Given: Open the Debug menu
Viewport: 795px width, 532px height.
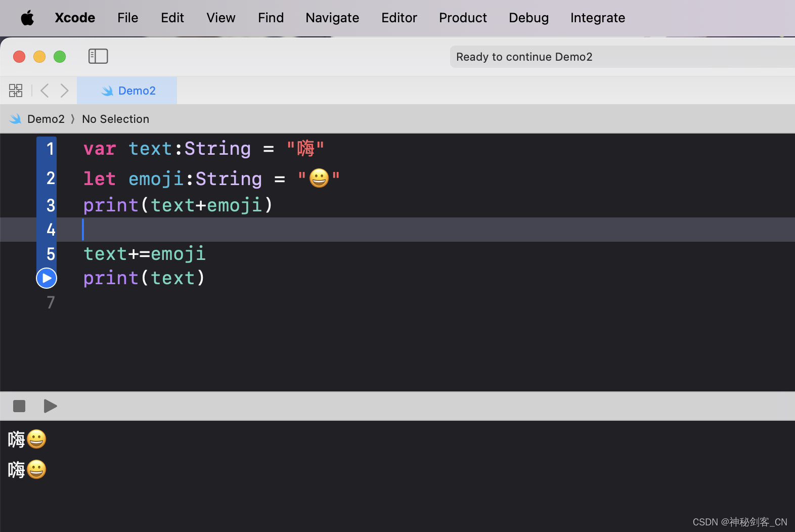Looking at the screenshot, I should (528, 18).
